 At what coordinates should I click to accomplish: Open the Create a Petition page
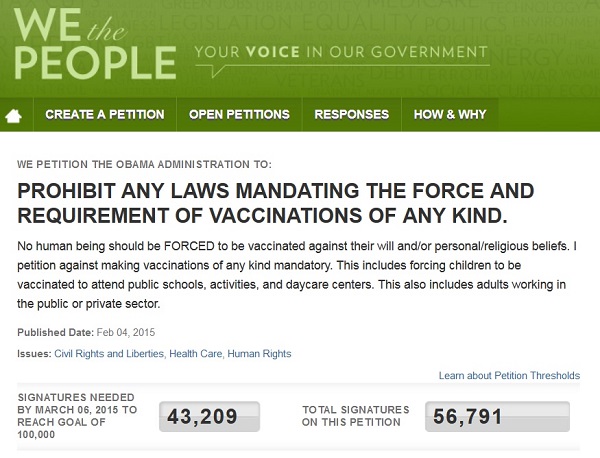(105, 114)
